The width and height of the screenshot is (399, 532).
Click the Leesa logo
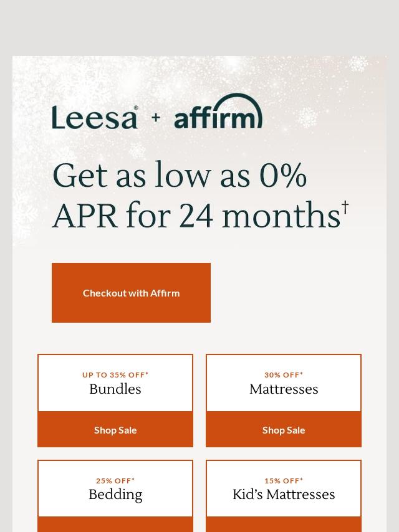(95, 117)
